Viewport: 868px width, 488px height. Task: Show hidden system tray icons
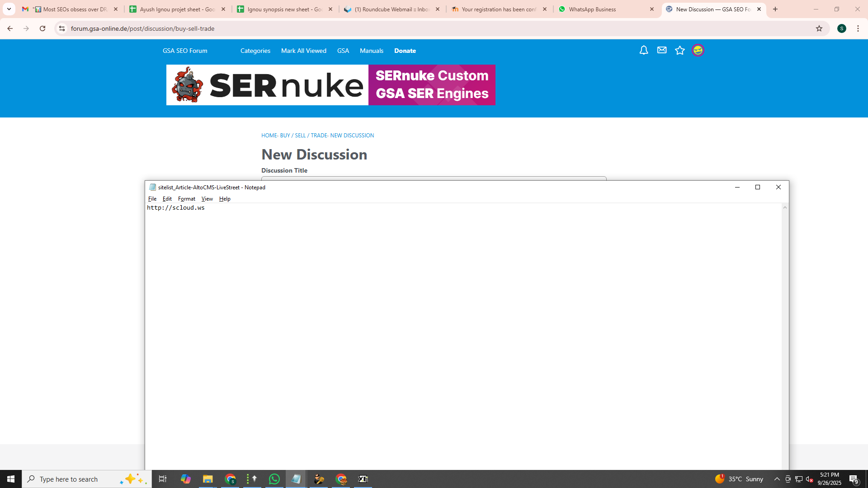click(777, 479)
